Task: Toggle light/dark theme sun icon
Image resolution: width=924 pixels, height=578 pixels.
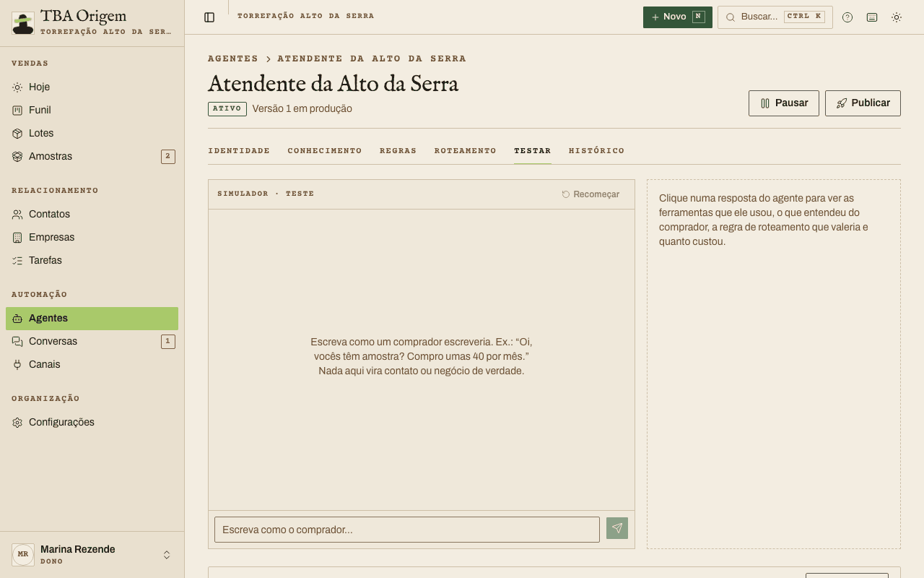Action: 897,17
